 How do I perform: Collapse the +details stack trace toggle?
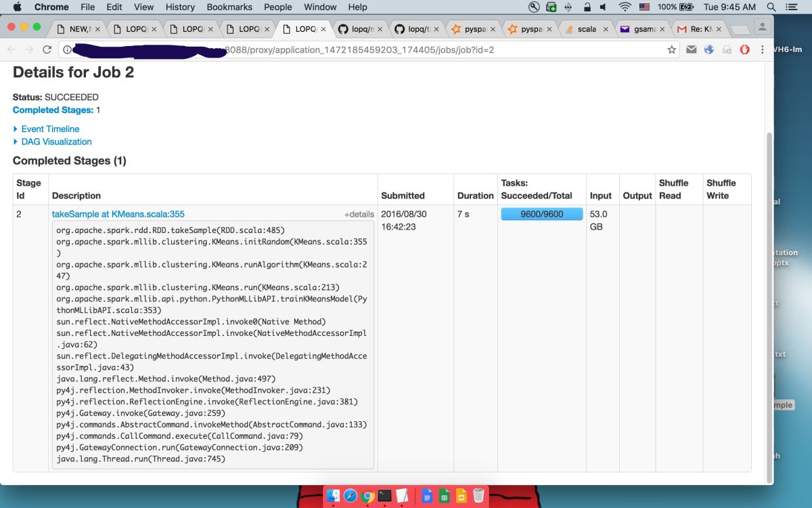pos(359,214)
